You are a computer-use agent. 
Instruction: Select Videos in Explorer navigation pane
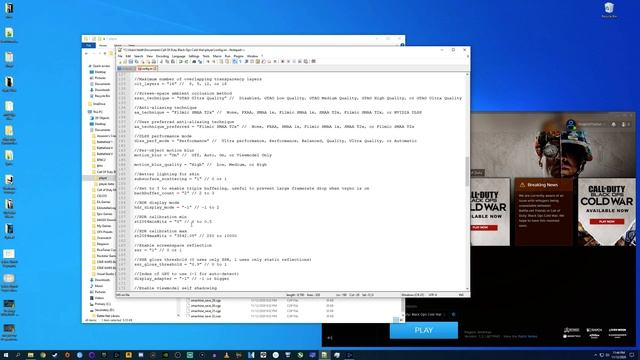click(99, 298)
